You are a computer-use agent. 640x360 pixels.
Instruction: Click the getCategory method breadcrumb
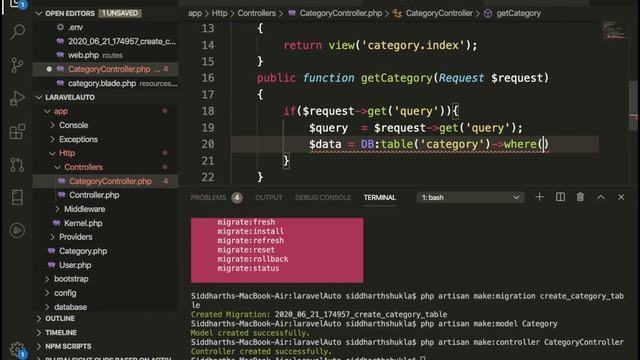tap(518, 13)
